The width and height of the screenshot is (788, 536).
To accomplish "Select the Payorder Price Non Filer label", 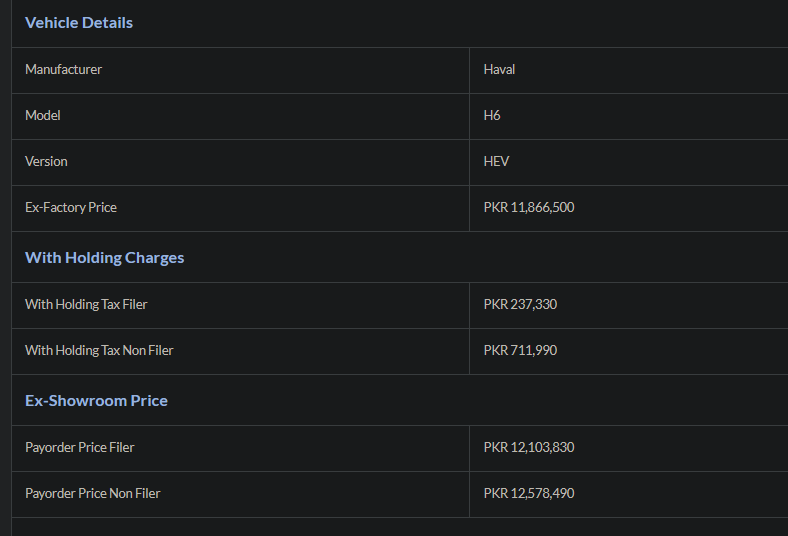I will click(92, 493).
